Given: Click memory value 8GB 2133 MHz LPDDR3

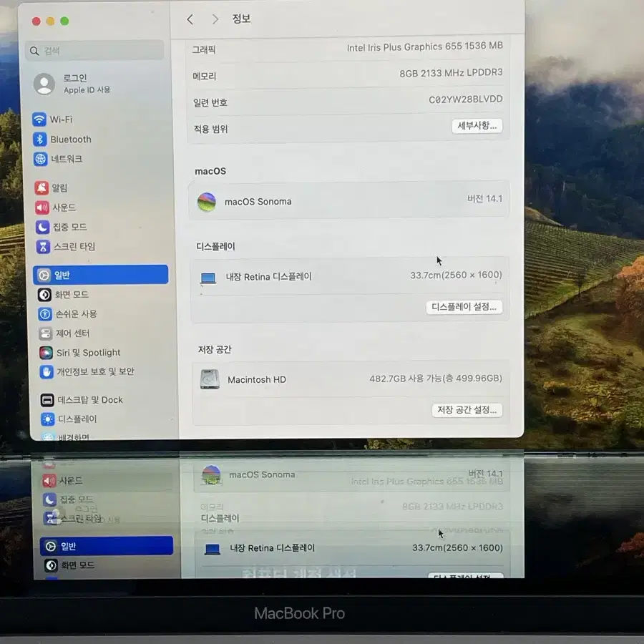Looking at the screenshot, I should coord(451,73).
